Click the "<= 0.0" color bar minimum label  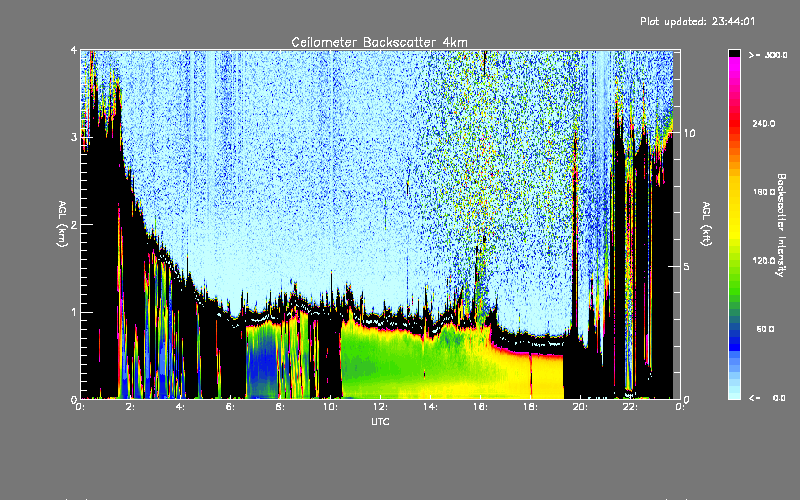(768, 398)
